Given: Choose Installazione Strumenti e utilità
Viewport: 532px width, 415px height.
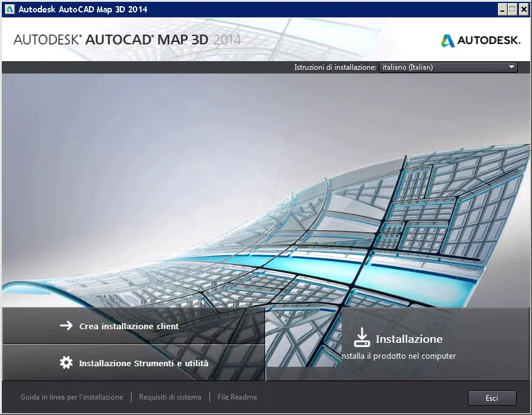Looking at the screenshot, I should (x=133, y=363).
